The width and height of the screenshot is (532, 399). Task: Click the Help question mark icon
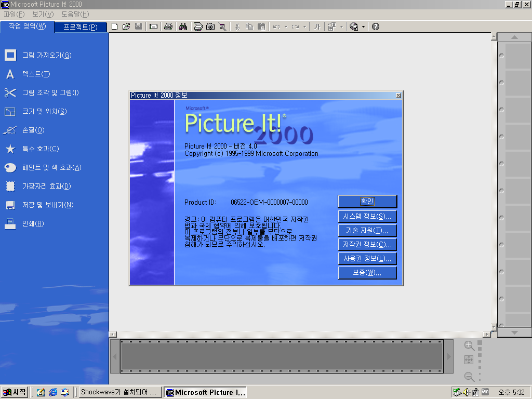(376, 26)
